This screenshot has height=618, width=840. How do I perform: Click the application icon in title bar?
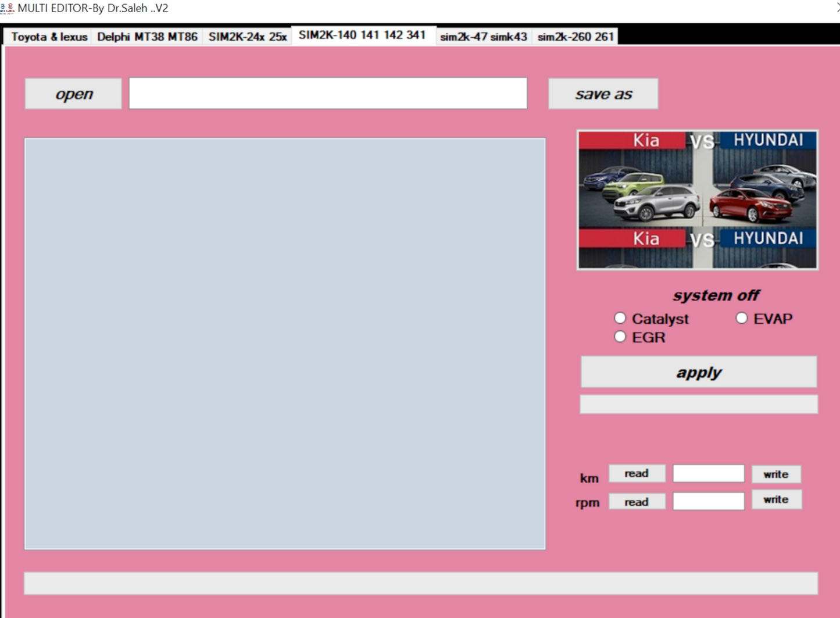pos(8,8)
